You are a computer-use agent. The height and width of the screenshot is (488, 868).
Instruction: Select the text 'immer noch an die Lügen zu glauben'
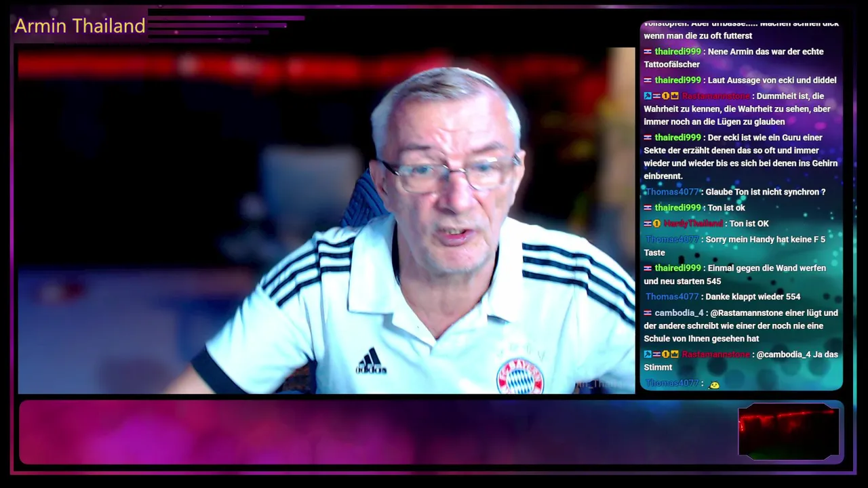click(x=714, y=122)
